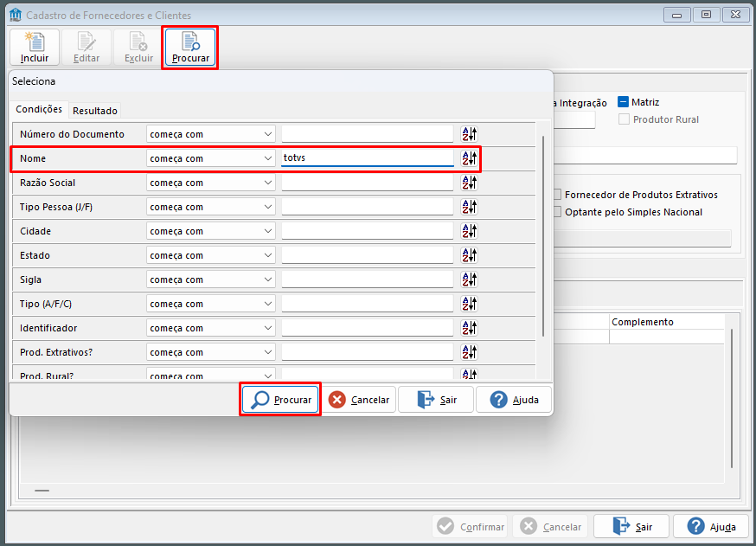Click the Sigla value field
The image size is (756, 546).
click(x=368, y=279)
